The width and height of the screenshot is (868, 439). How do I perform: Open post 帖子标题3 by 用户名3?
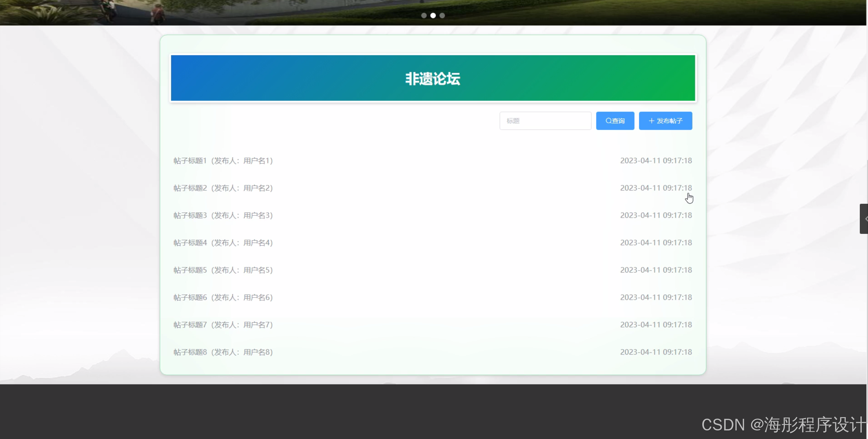pyautogui.click(x=223, y=215)
